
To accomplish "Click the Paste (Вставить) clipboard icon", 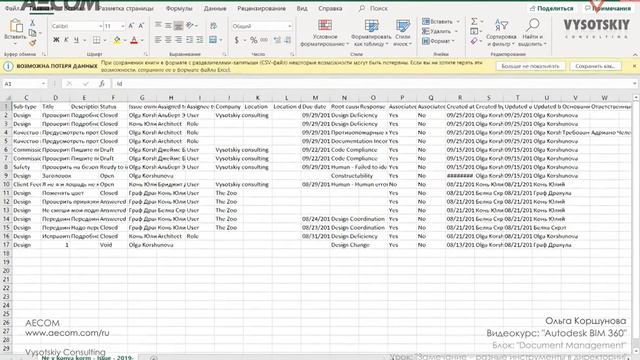I will pyautogui.click(x=16, y=26).
